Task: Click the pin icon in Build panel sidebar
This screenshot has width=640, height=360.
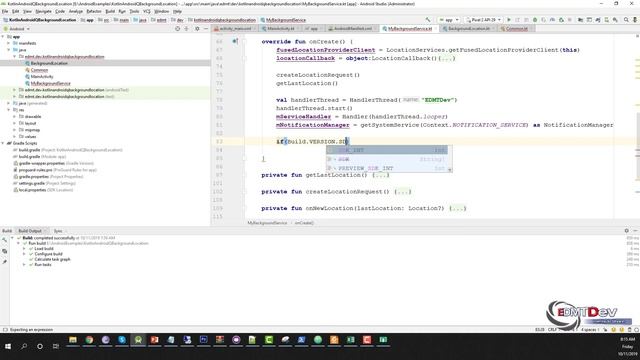Action: (x=4, y=262)
